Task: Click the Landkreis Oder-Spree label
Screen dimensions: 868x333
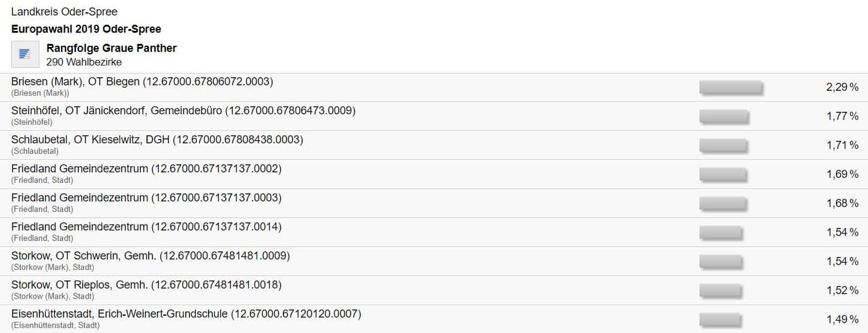Action: point(64,12)
